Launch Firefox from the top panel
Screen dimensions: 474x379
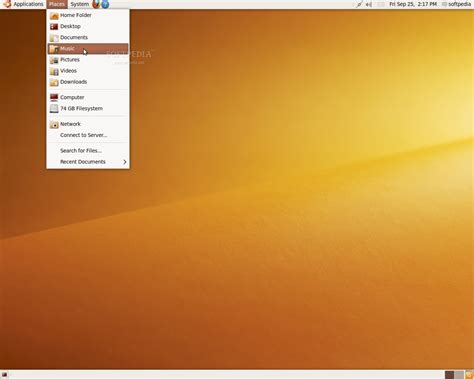tap(96, 4)
